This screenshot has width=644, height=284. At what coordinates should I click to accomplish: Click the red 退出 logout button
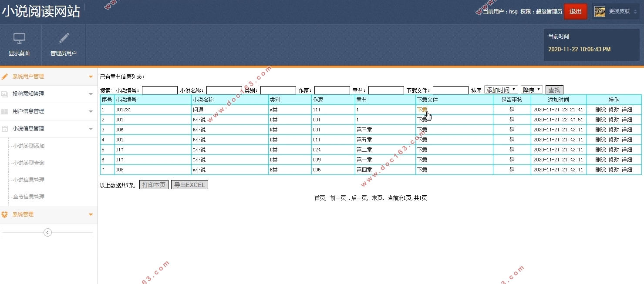click(x=576, y=12)
